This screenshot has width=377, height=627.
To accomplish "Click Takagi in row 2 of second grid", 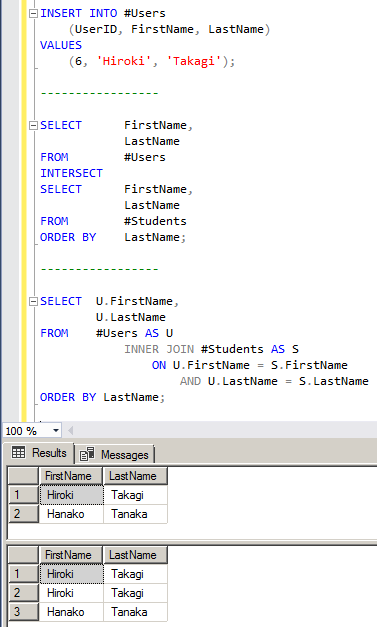I will [x=135, y=593].
